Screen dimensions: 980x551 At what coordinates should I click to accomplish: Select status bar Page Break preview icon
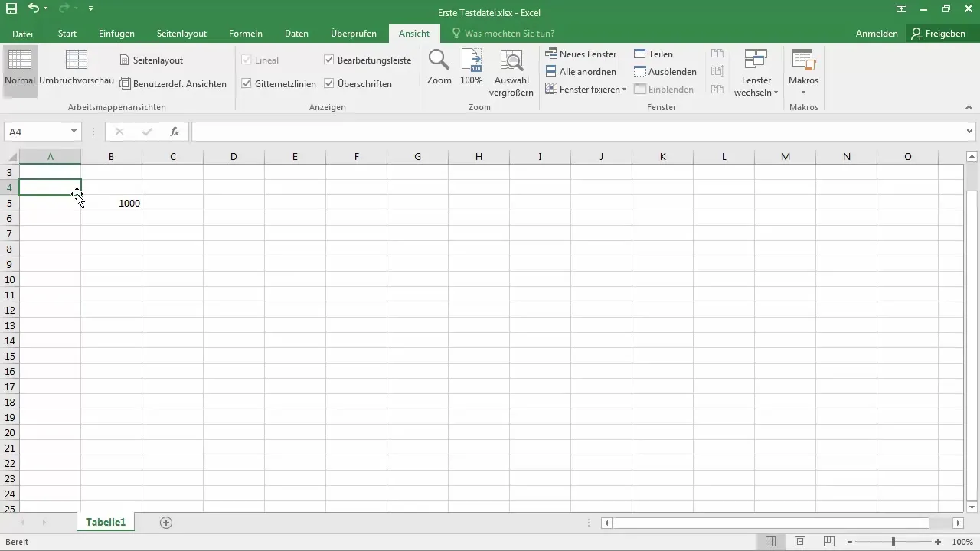click(x=829, y=542)
